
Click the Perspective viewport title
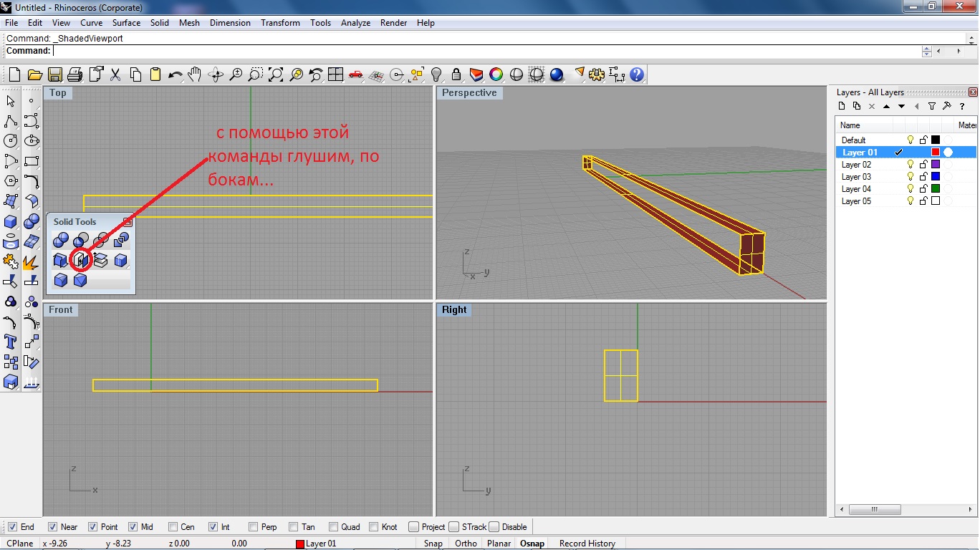click(469, 93)
